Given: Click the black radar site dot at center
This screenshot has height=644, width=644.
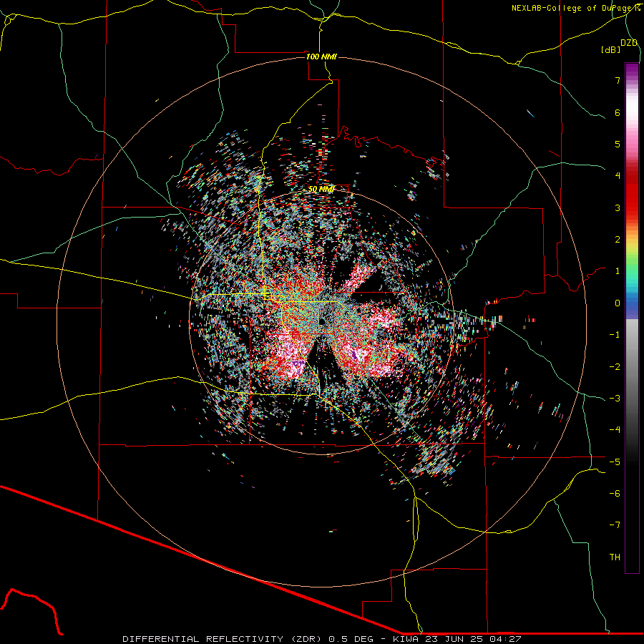Looking at the screenshot, I should (x=321, y=321).
